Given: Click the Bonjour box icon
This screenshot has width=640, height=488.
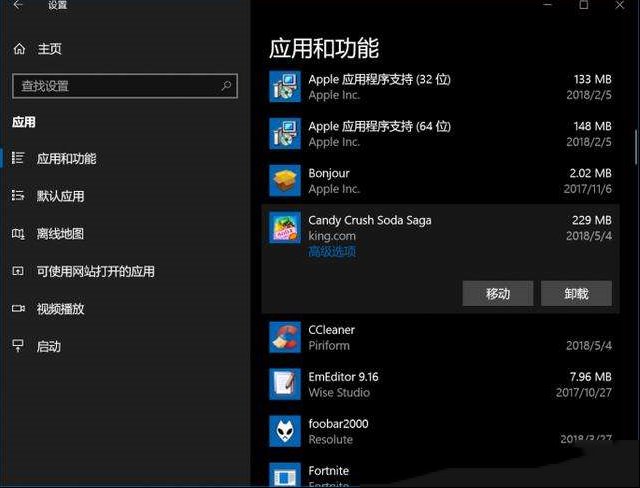Looking at the screenshot, I should pyautogui.click(x=285, y=180).
